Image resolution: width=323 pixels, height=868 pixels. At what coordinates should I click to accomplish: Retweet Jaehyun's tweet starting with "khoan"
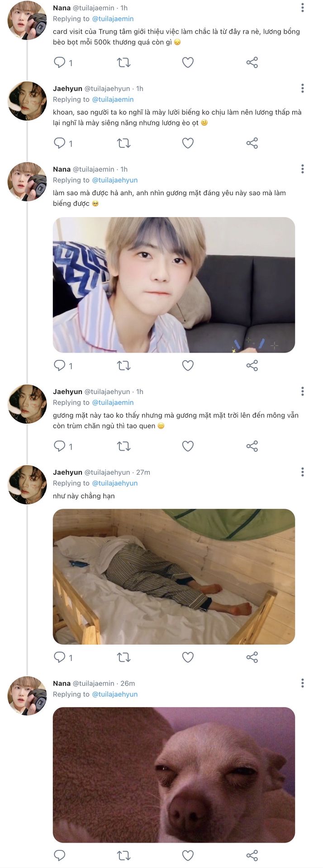pos(123,143)
